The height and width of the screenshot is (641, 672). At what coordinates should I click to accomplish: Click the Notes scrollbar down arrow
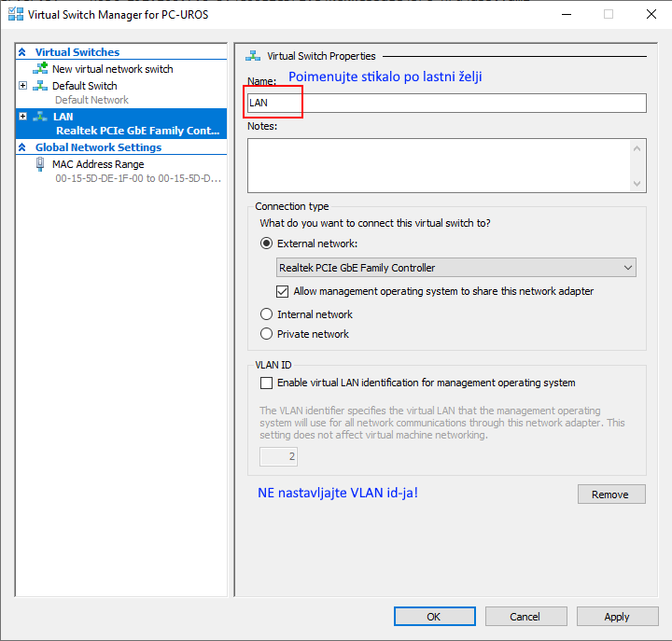pyautogui.click(x=637, y=184)
